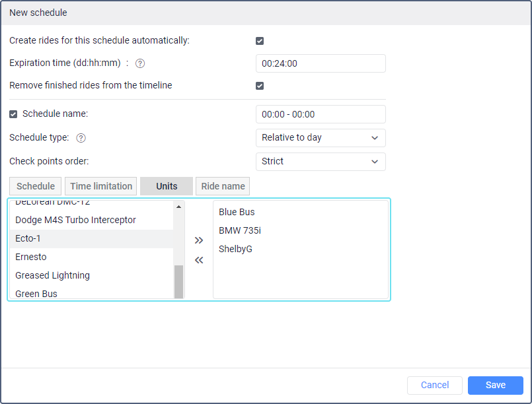Expand the Check points order dropdown
The image size is (532, 404).
pyautogui.click(x=321, y=162)
